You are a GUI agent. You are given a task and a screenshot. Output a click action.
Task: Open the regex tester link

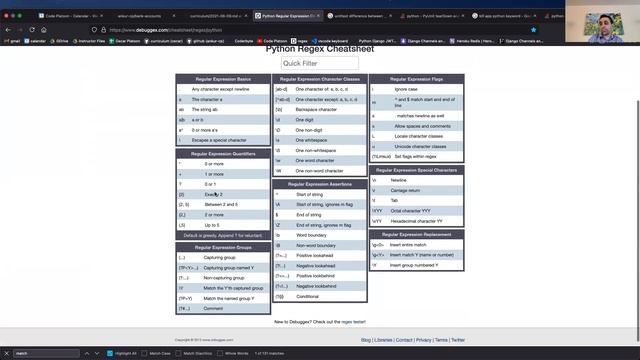pos(353,322)
